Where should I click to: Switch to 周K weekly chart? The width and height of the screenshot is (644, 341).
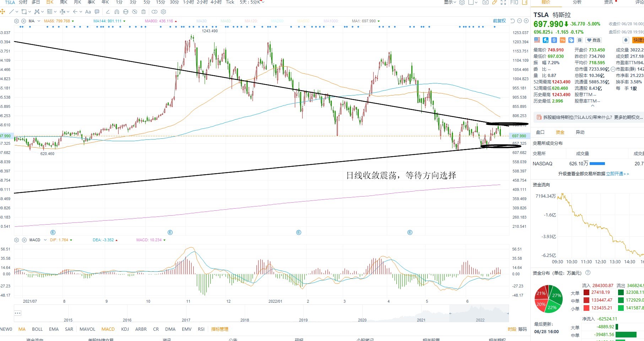click(x=64, y=2)
